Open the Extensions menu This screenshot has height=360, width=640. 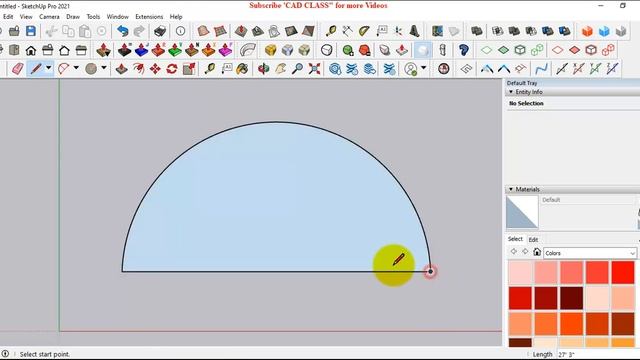(149, 17)
